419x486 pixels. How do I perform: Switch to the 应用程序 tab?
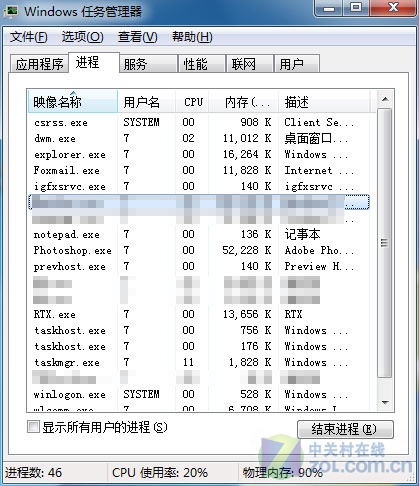39,64
